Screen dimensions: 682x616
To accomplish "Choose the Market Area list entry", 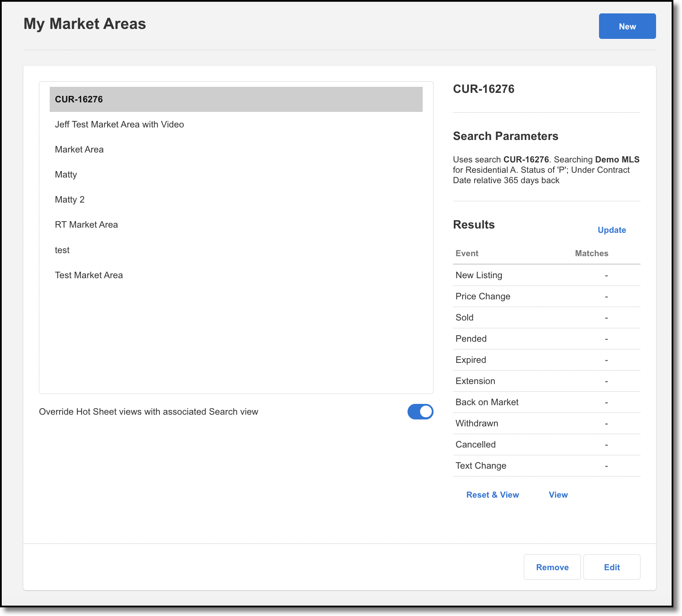I will (236, 149).
